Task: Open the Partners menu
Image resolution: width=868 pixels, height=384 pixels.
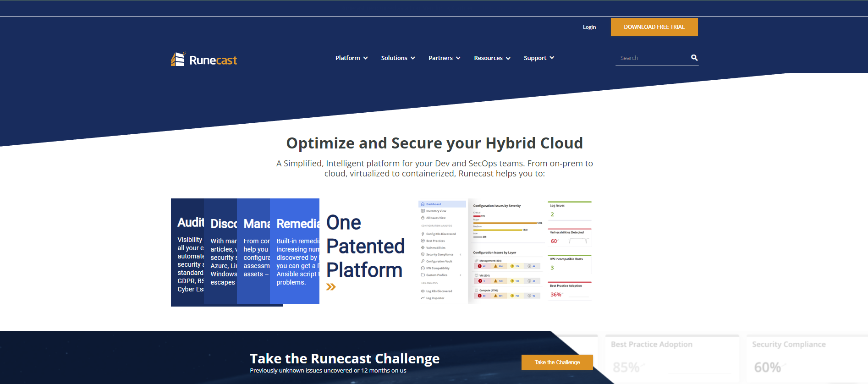Action: pos(440,58)
